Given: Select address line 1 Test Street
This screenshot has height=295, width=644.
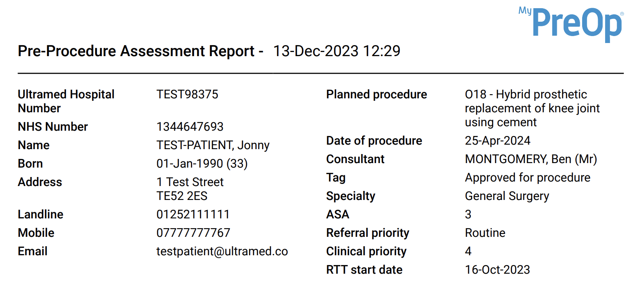Looking at the screenshot, I should tap(190, 182).
